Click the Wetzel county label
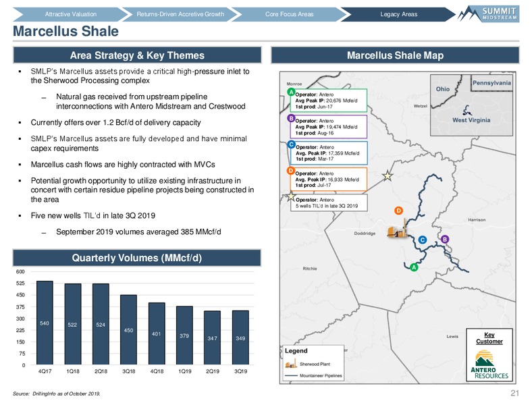 pos(421,106)
